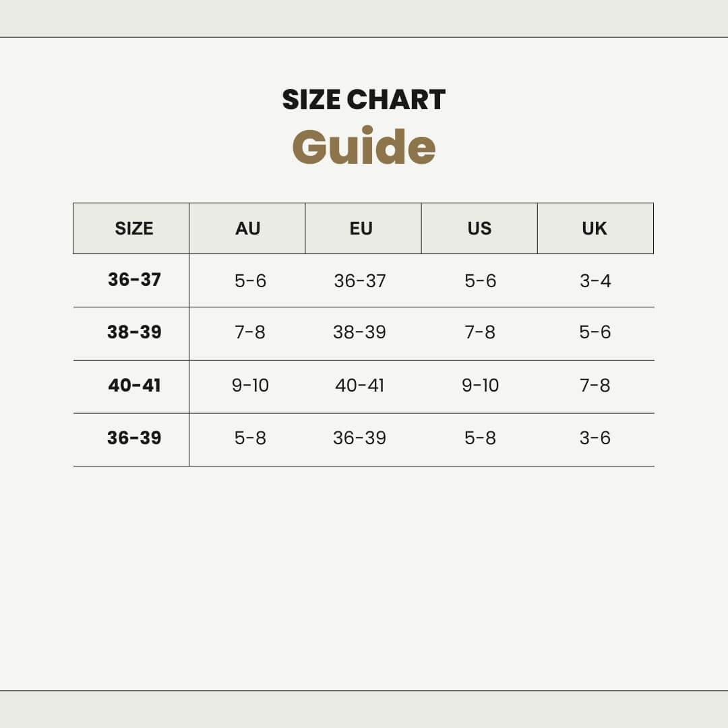Select EU value 36-39 in last row

pos(359,437)
